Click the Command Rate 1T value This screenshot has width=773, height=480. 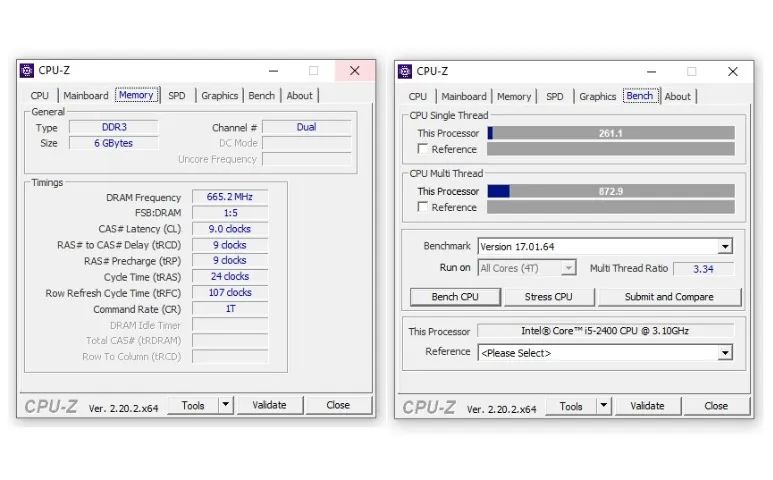click(230, 309)
